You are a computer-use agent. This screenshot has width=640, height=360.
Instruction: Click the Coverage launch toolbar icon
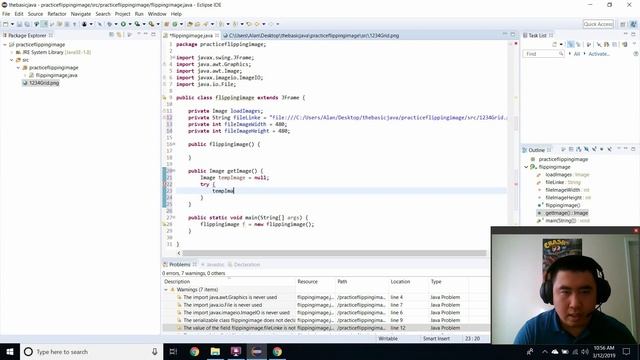click(x=137, y=24)
